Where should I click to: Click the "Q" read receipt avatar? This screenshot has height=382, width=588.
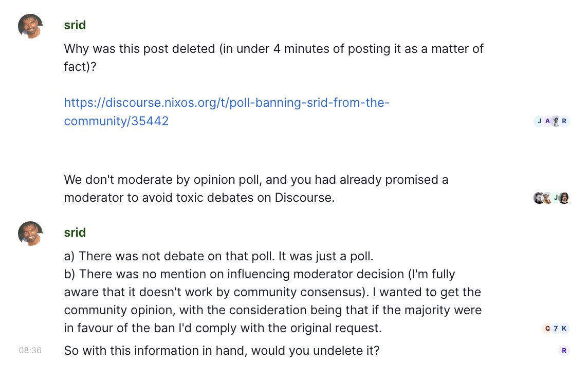click(x=547, y=328)
